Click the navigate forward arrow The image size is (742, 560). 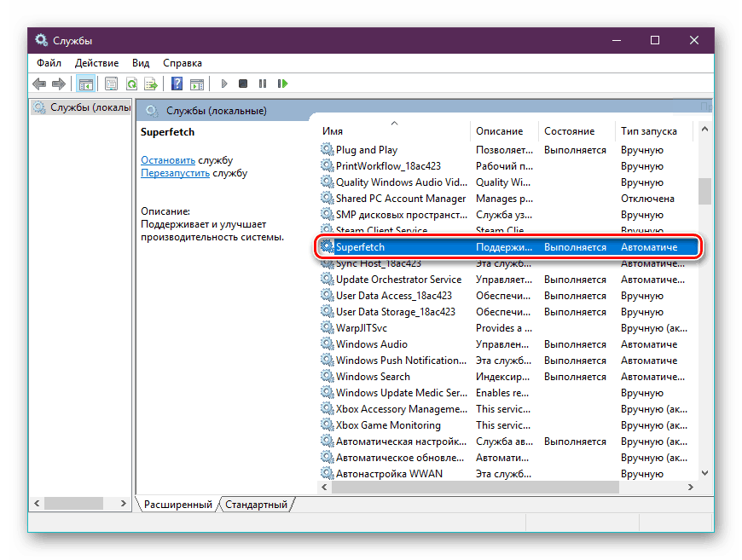[x=59, y=84]
